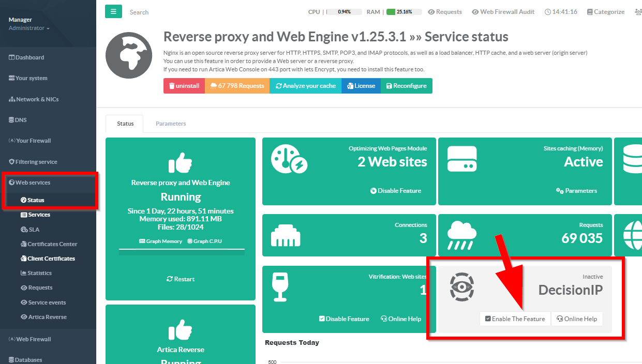Click the Connections ethernet port icon
This screenshot has height=364, width=642.
coord(286,236)
